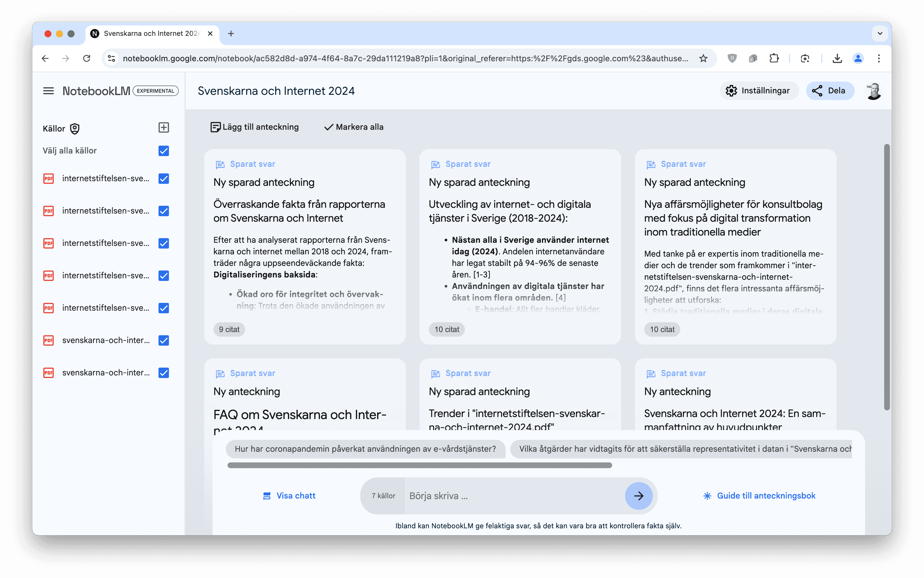Open the Trender i internetstiftelsen note card
The image size is (924, 578).
520,394
